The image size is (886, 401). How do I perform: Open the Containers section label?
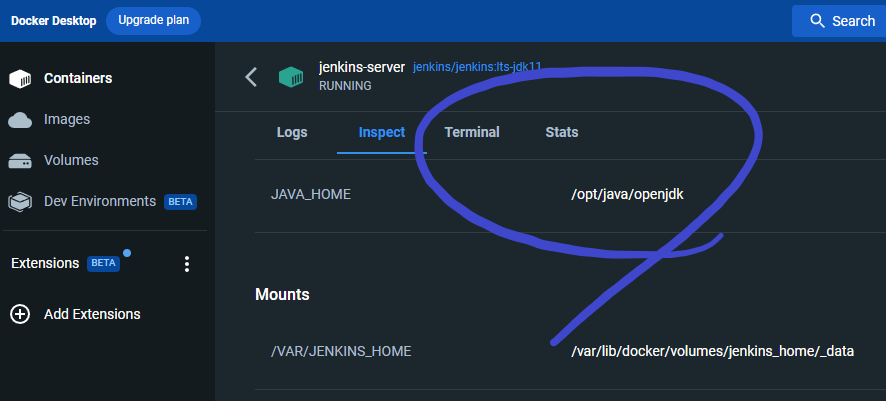coord(78,79)
